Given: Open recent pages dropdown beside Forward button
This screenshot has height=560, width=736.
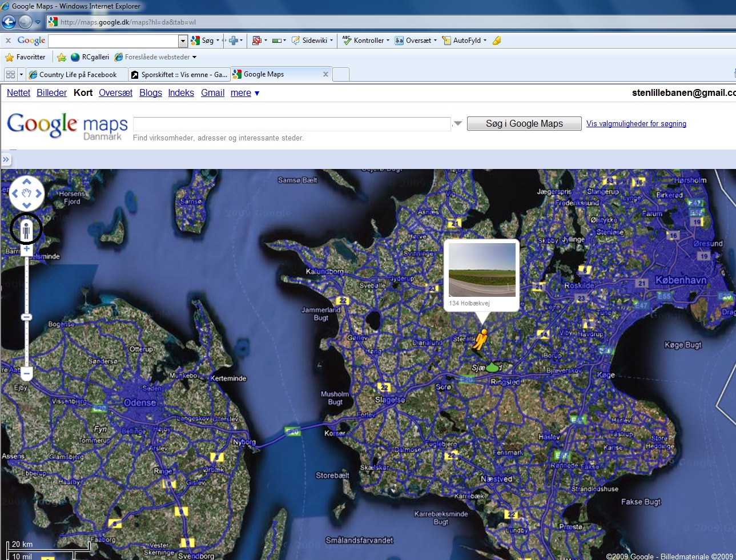Looking at the screenshot, I should (38, 22).
